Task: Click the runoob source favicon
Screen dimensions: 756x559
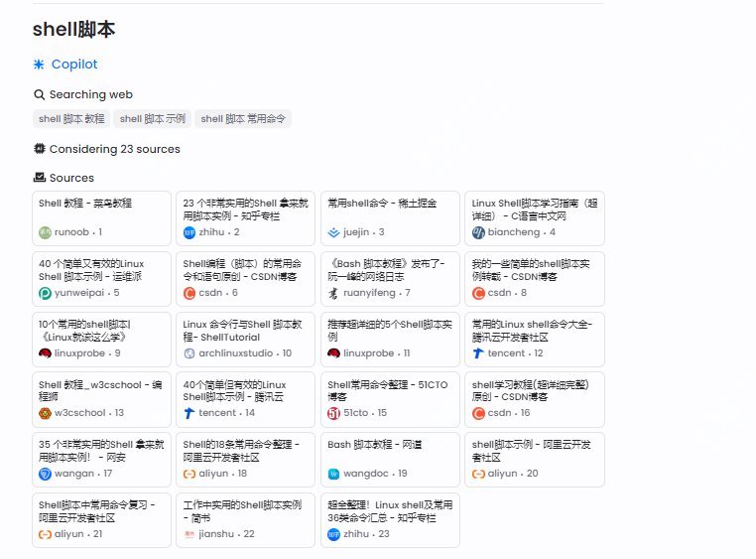Action: click(45, 232)
